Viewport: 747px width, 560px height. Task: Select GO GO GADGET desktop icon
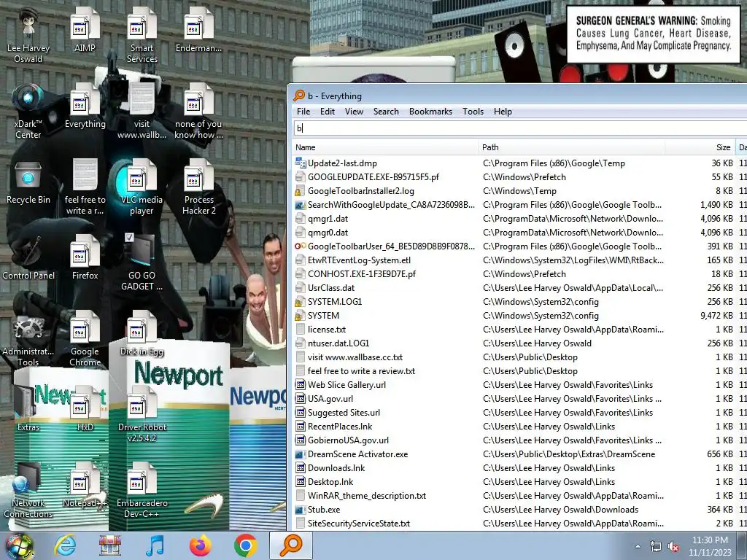point(142,263)
